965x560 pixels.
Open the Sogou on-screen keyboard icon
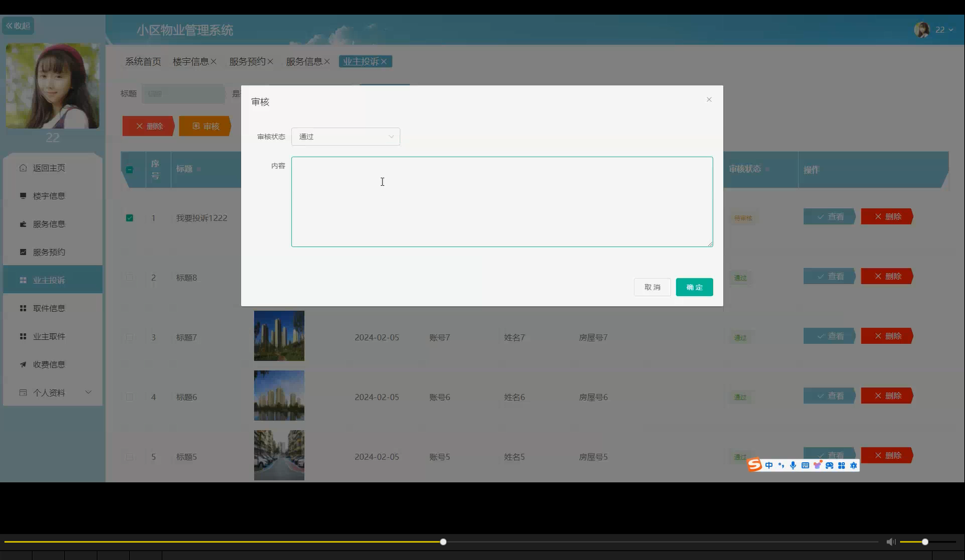click(x=805, y=465)
